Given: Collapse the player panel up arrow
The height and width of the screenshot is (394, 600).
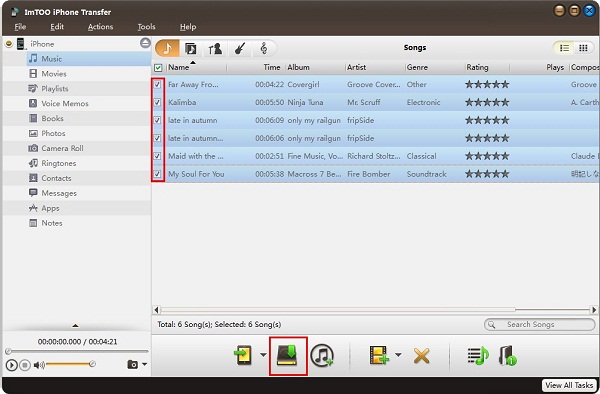Looking at the screenshot, I should (x=75, y=326).
